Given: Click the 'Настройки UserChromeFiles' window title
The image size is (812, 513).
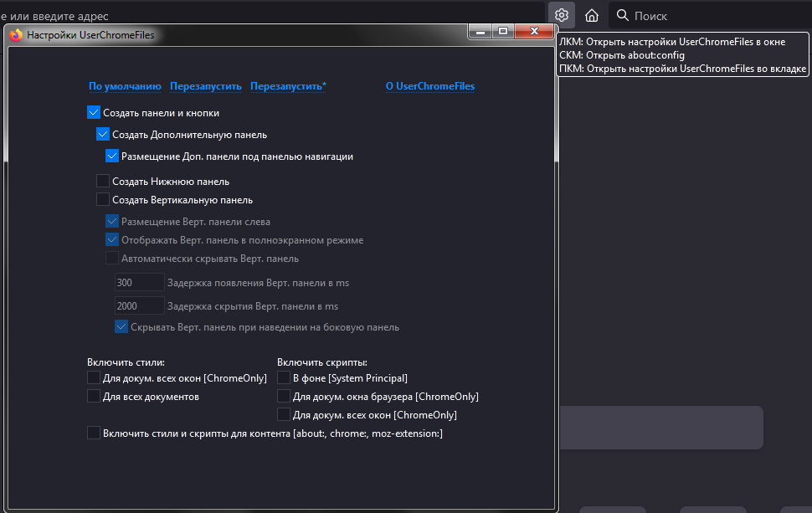Looking at the screenshot, I should (x=90, y=34).
